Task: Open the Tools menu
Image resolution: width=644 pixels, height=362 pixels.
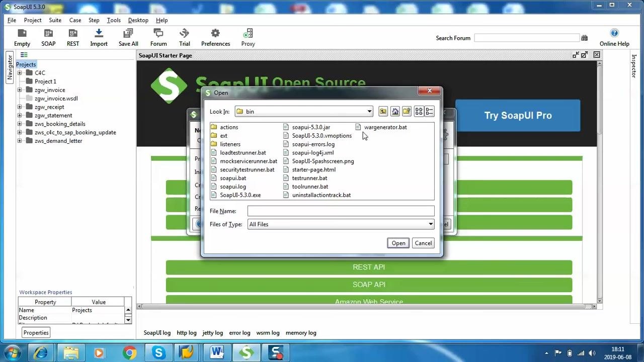Action: point(114,20)
